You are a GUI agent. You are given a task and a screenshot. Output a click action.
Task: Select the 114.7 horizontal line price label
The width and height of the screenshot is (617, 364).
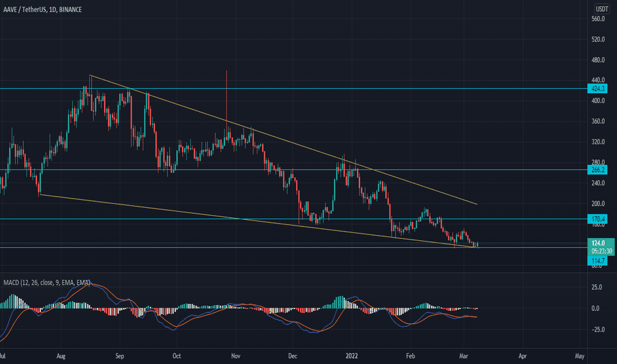tap(597, 261)
